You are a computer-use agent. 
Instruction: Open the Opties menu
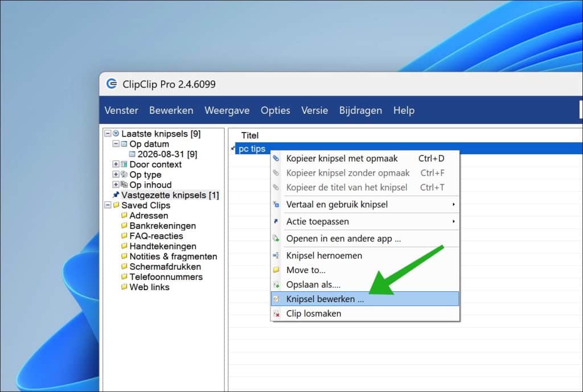point(275,110)
